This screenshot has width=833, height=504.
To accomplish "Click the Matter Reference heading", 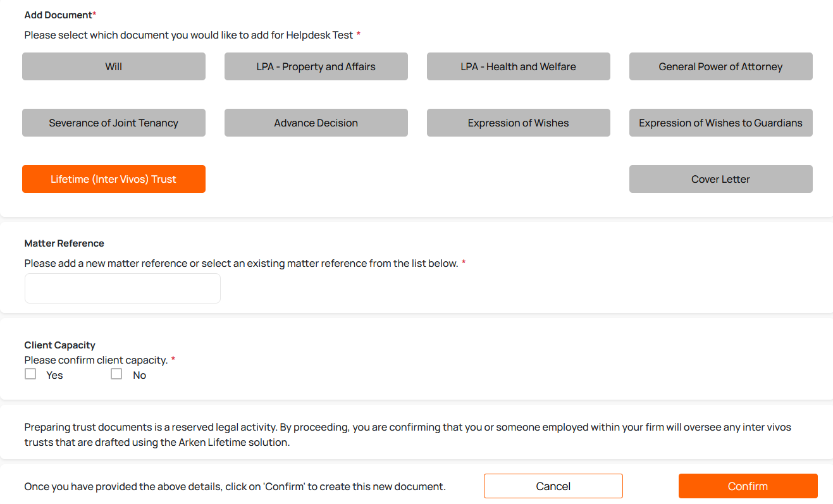I will tap(64, 243).
